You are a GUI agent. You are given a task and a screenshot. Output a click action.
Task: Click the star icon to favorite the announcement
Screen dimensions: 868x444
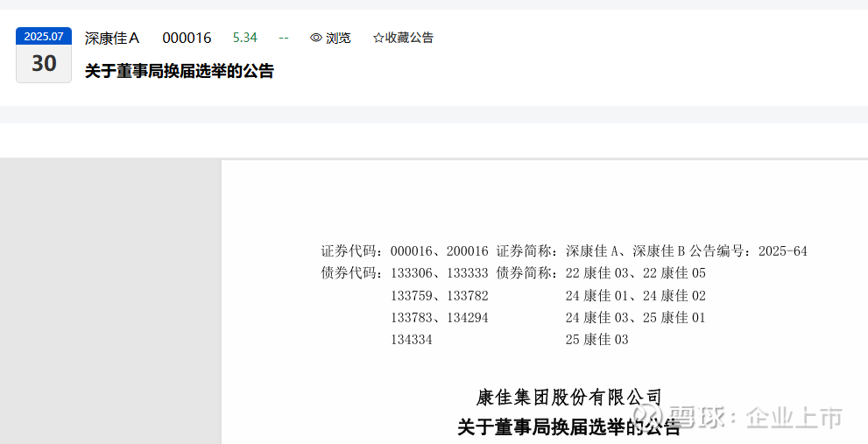point(378,38)
